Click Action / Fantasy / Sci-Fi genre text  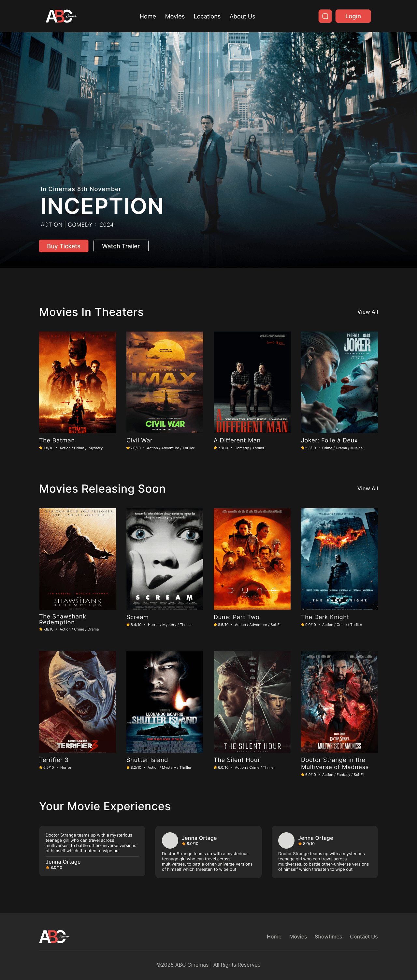[343, 775]
